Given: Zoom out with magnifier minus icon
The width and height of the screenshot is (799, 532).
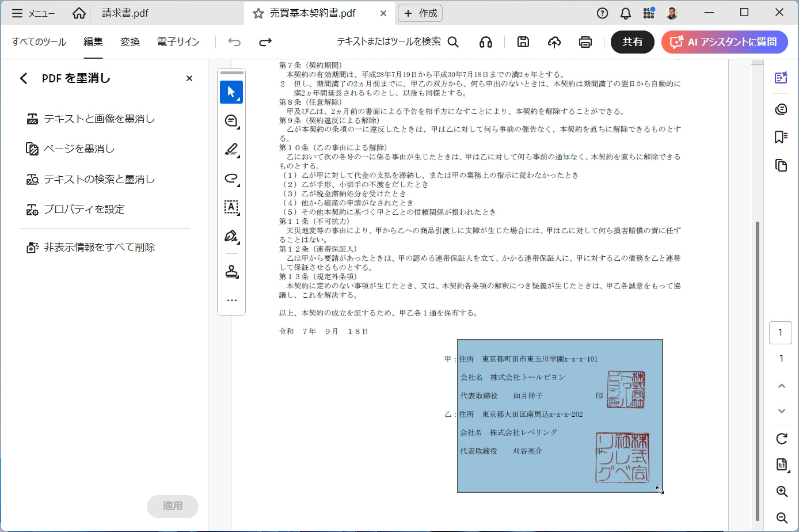Looking at the screenshot, I should click(x=782, y=518).
